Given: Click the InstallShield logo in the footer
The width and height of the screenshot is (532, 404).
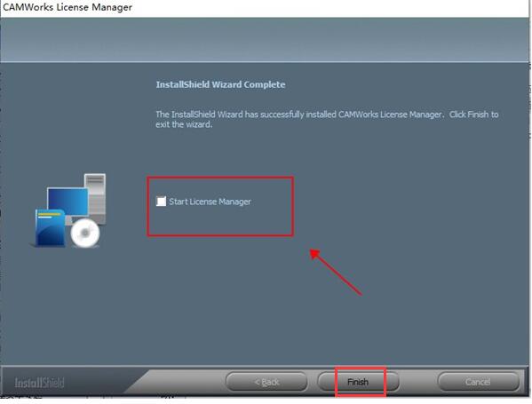Looking at the screenshot, I should tap(39, 383).
